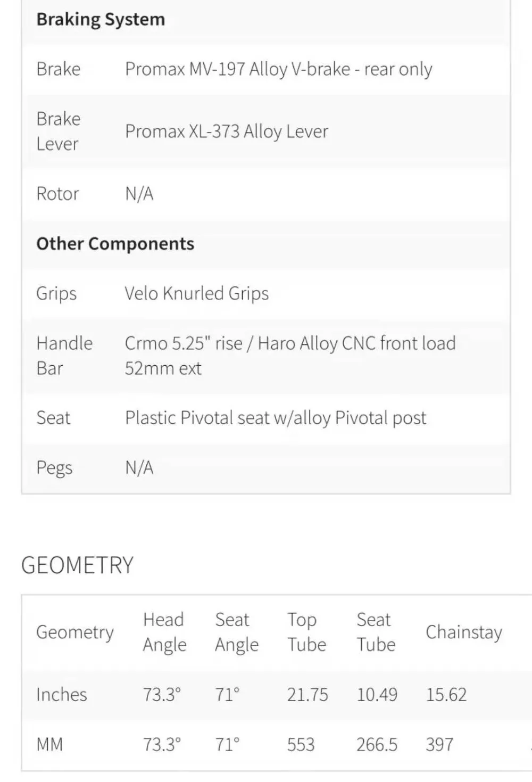Click the Handle Bar row label
The width and height of the screenshot is (532, 782).
(64, 356)
